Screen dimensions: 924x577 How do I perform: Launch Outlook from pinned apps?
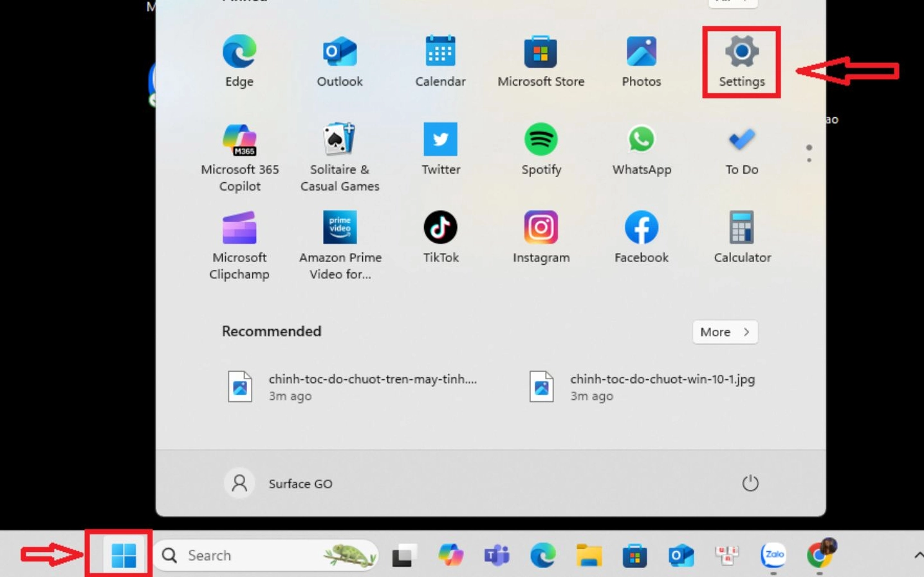pyautogui.click(x=339, y=60)
